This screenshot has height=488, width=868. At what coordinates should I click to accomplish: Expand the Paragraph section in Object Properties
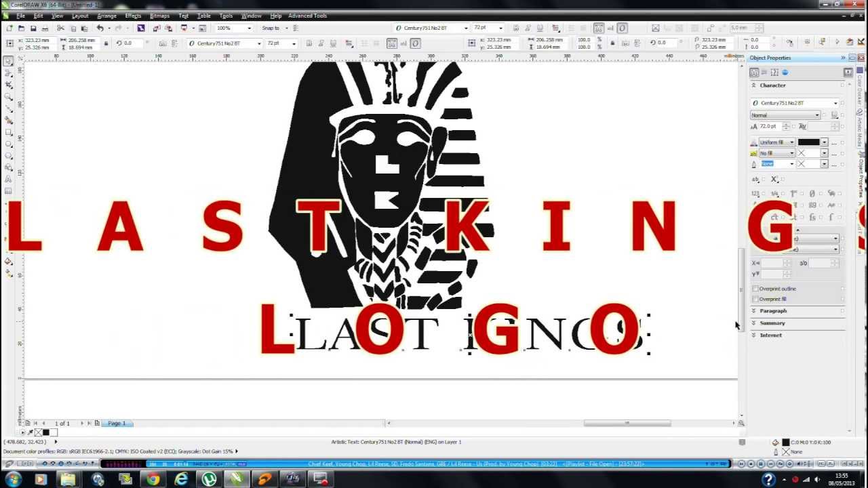coord(774,310)
